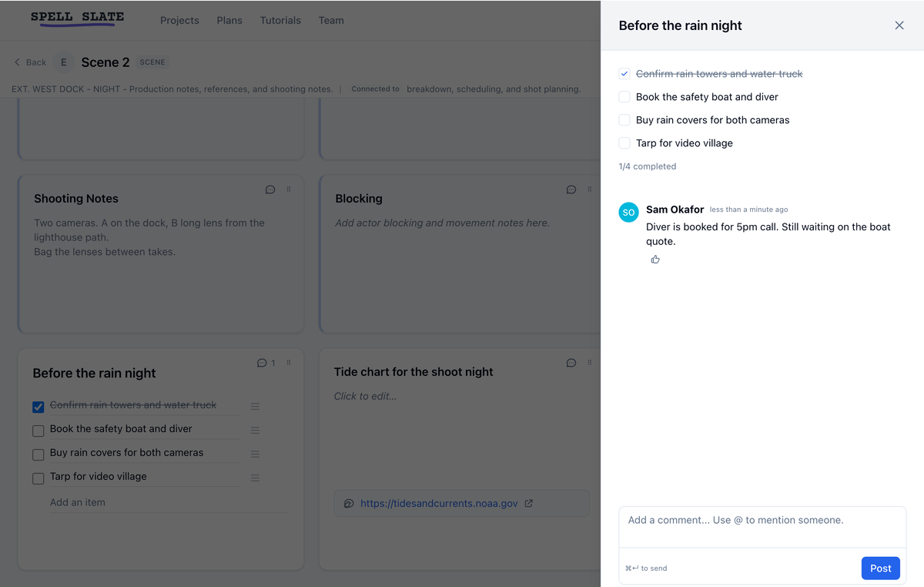
Task: Click reorder handle for Tarp for video village
Action: coord(255,478)
